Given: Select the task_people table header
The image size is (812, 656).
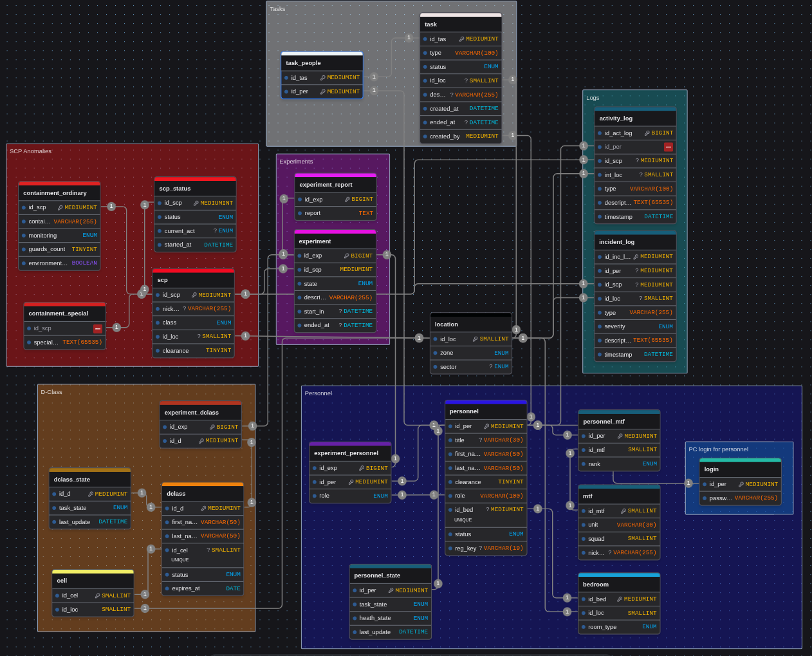Looking at the screenshot, I should pos(322,63).
